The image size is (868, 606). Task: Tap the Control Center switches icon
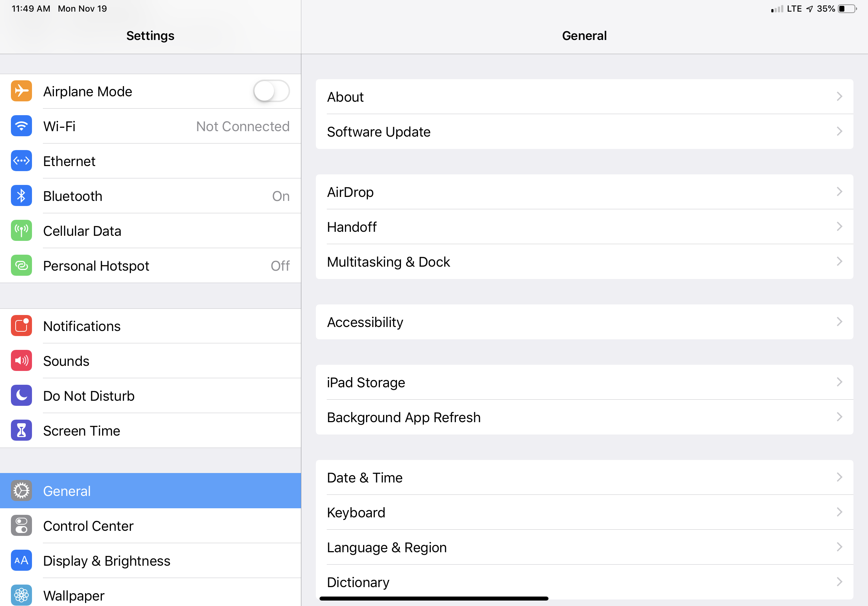(21, 526)
